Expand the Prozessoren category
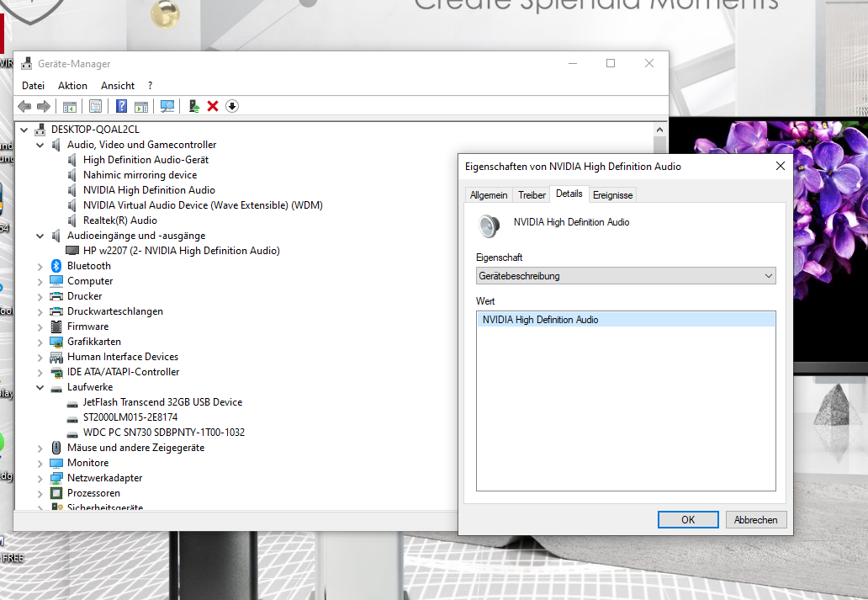The height and width of the screenshot is (600, 868). click(x=40, y=494)
